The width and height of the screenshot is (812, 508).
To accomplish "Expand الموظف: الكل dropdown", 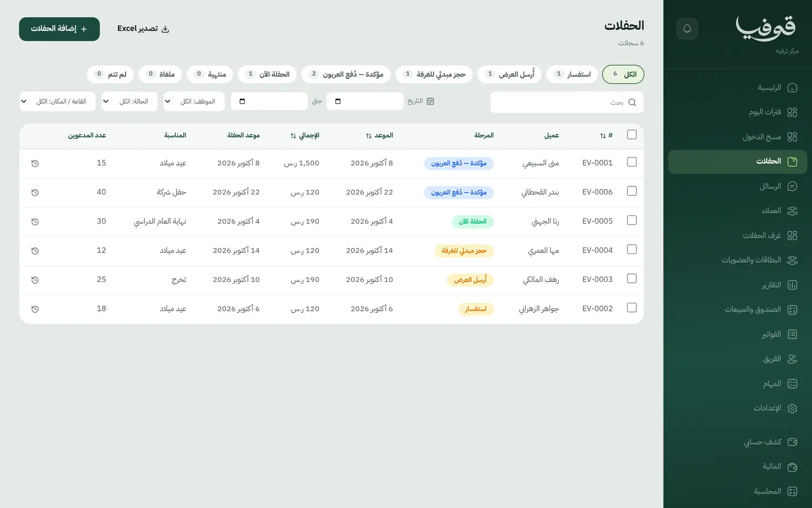I will coord(194,101).
